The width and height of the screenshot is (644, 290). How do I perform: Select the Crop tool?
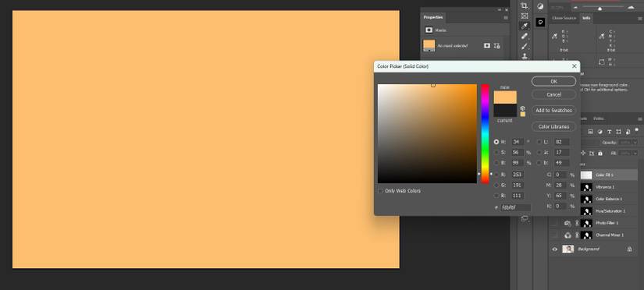[x=525, y=5]
